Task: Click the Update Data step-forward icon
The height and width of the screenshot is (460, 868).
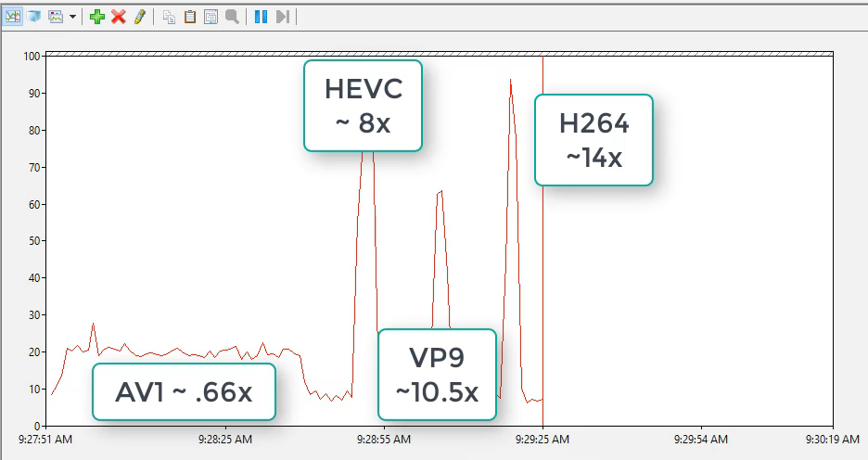Action: pos(282,17)
